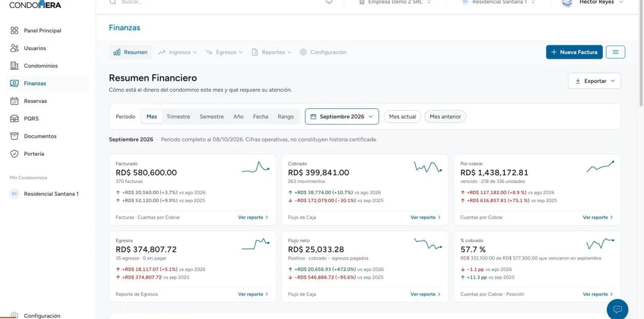Open Ver reporte on Egresos card
Screen dimensions: 644x319
click(x=253, y=294)
